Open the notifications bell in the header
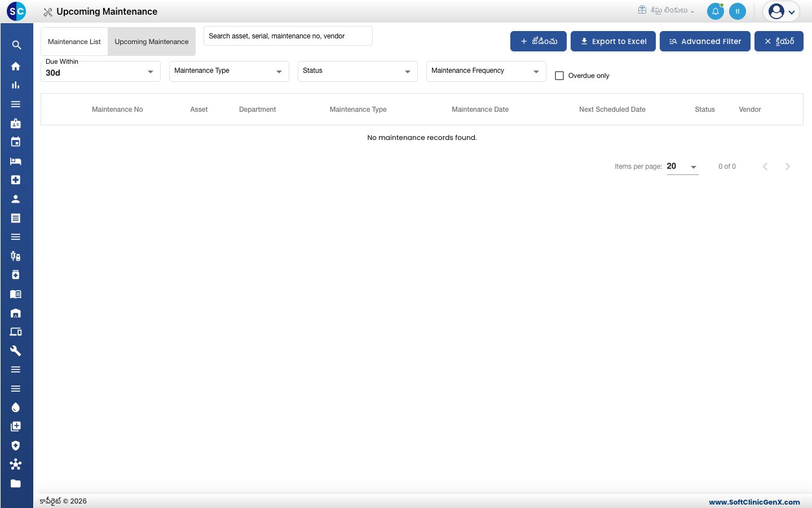The height and width of the screenshot is (508, 812). point(715,11)
